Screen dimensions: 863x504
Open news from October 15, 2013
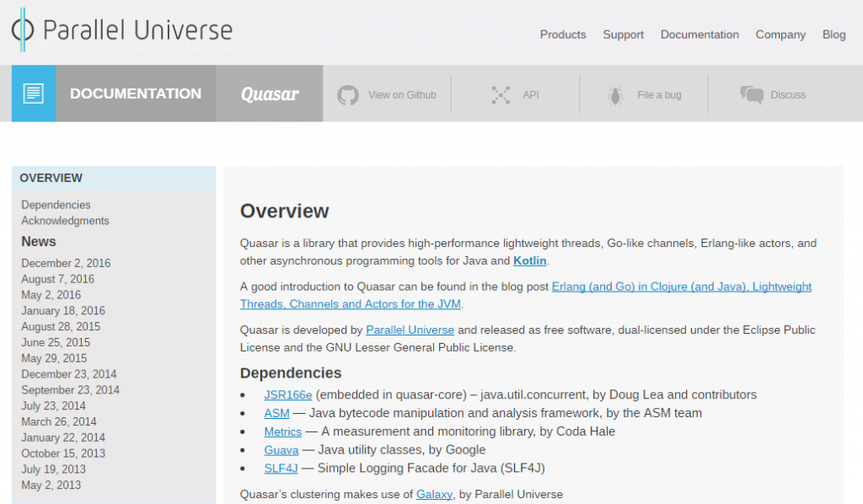[62, 453]
